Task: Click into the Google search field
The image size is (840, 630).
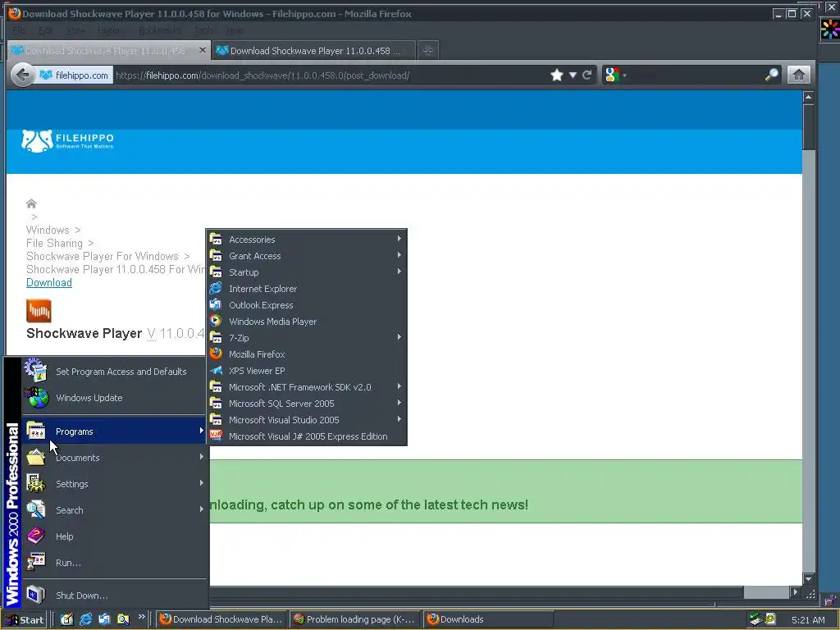Action: [x=696, y=75]
